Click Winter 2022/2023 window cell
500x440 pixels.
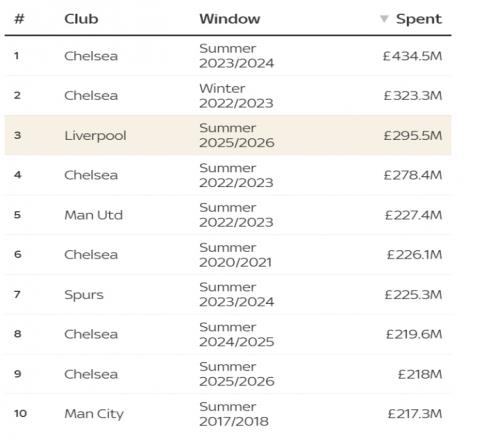click(x=236, y=96)
